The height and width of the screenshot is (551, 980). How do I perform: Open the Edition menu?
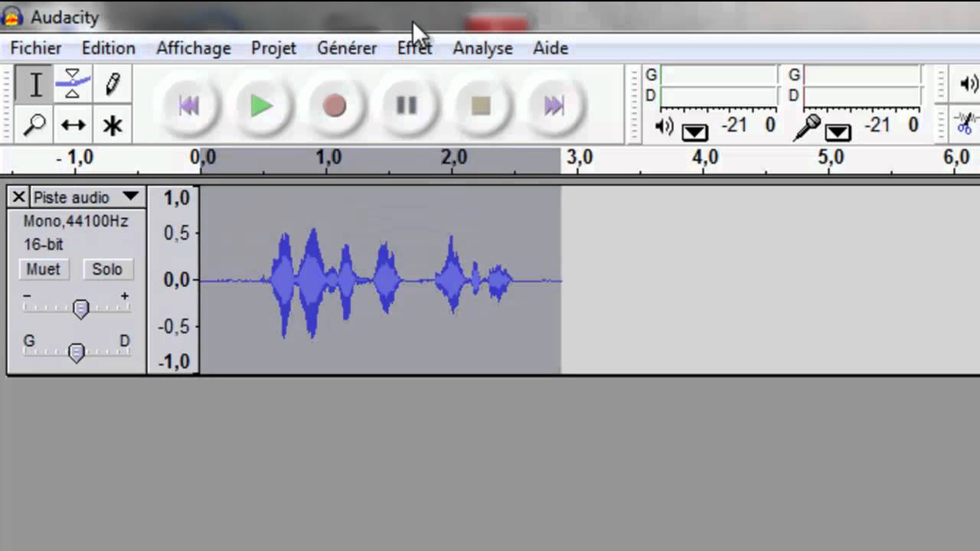click(x=109, y=48)
